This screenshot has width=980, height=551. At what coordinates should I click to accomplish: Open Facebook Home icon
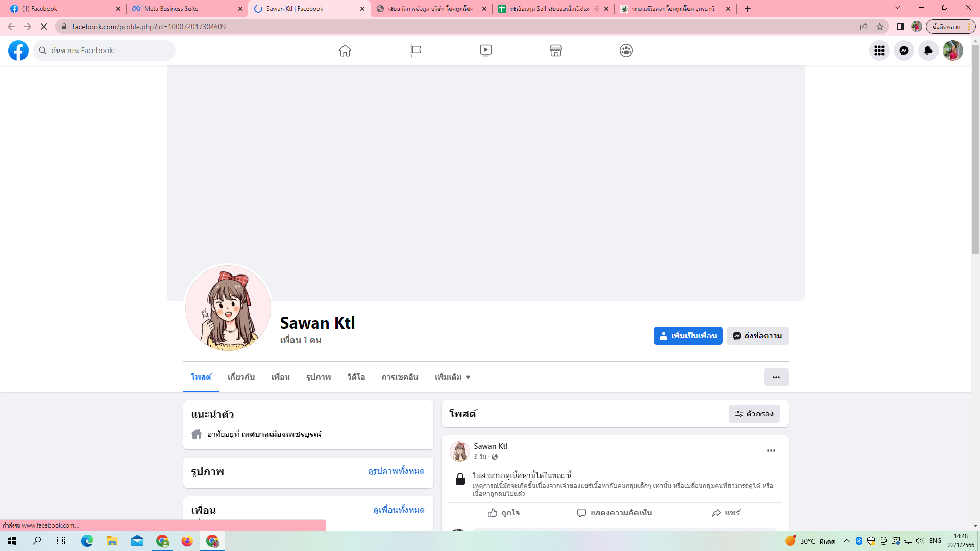pos(345,51)
